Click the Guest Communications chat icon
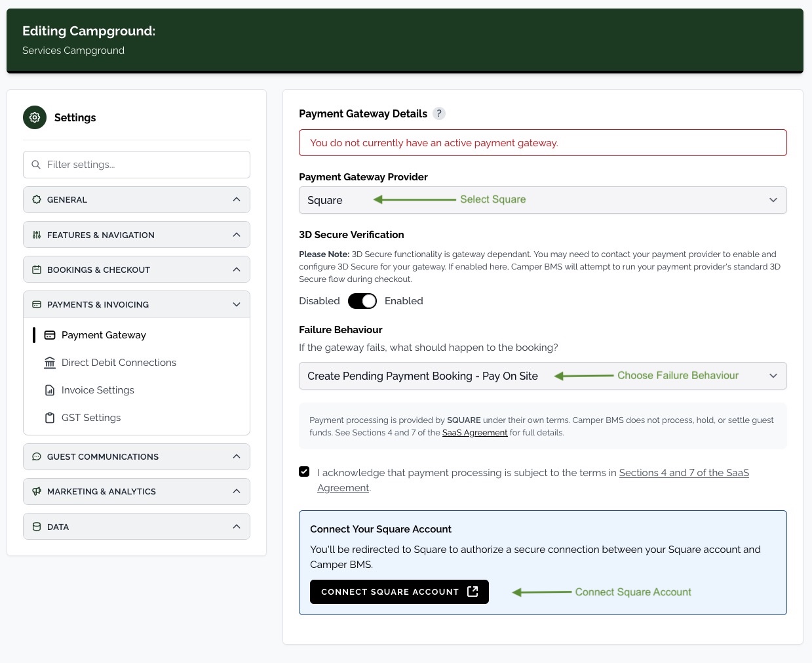This screenshot has width=812, height=663. [x=37, y=456]
